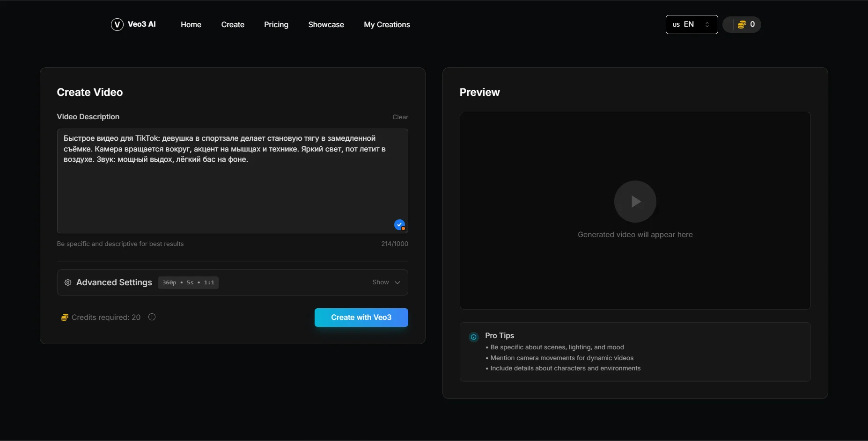Screen dimensions: 868x441
Task: Click the Credits required: 20 label
Action: 106,318
